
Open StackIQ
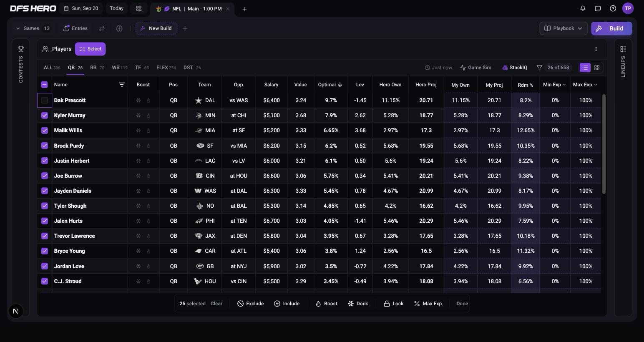click(515, 68)
